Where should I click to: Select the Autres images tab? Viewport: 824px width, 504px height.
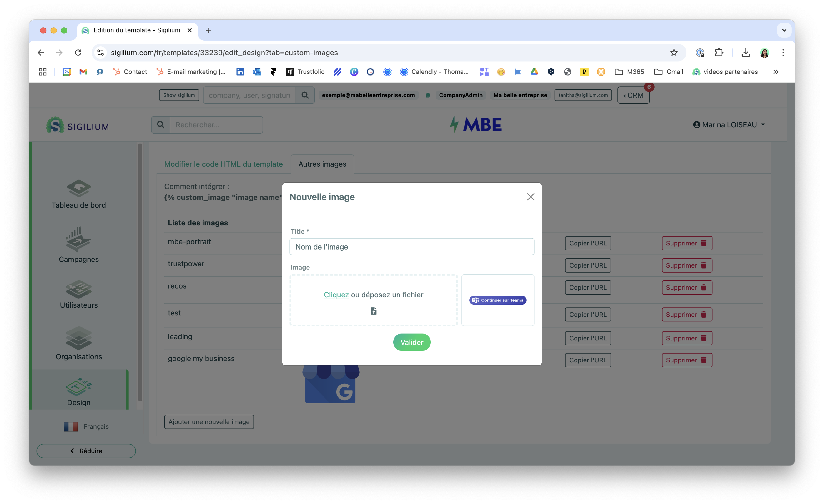point(322,164)
